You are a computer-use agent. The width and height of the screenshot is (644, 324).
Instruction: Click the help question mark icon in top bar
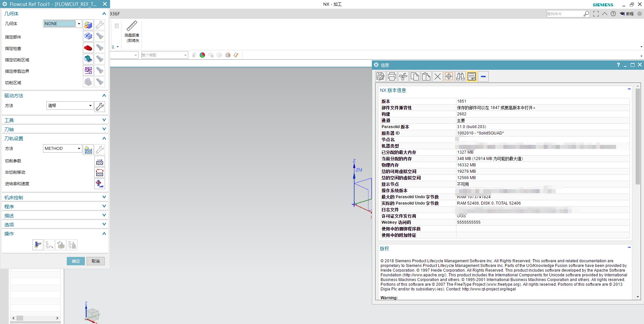click(x=613, y=14)
